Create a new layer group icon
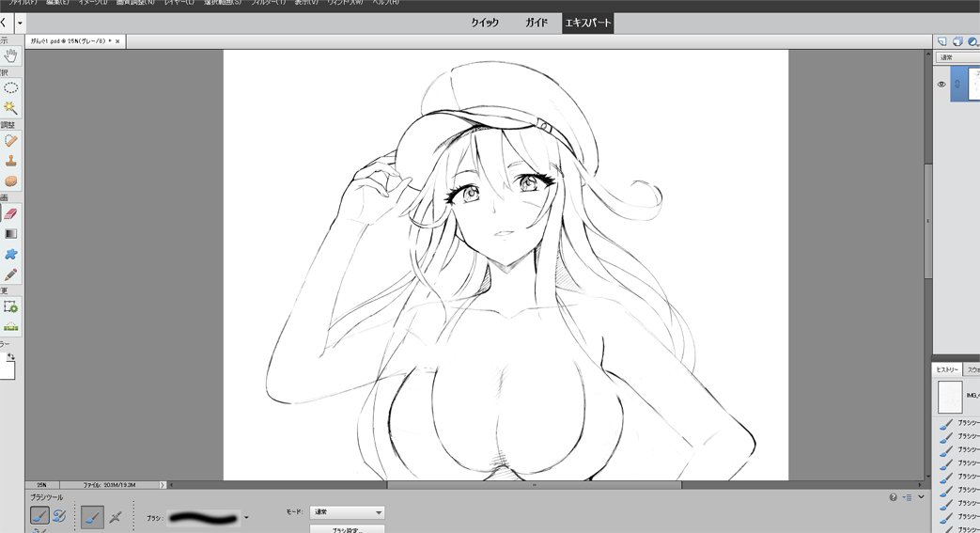 click(957, 42)
